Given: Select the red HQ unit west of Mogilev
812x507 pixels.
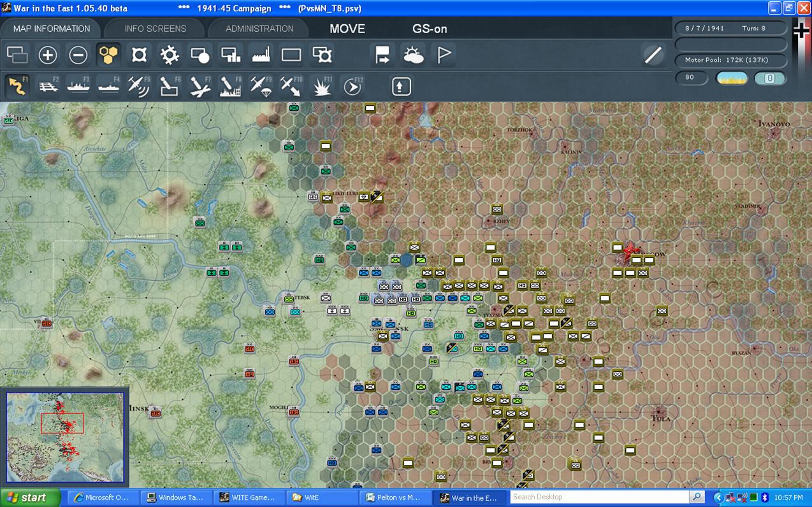Looking at the screenshot, I should click(x=249, y=373).
